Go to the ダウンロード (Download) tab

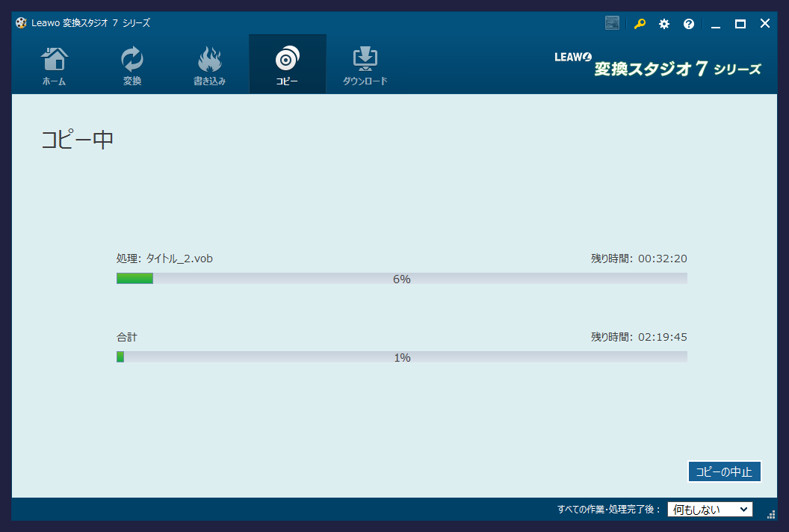[365, 66]
